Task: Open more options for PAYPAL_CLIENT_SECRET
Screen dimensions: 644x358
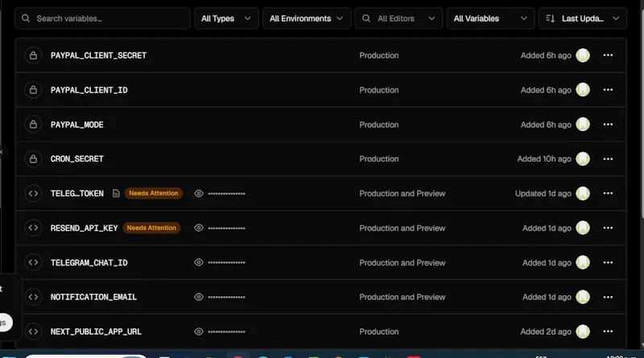Action: point(608,56)
